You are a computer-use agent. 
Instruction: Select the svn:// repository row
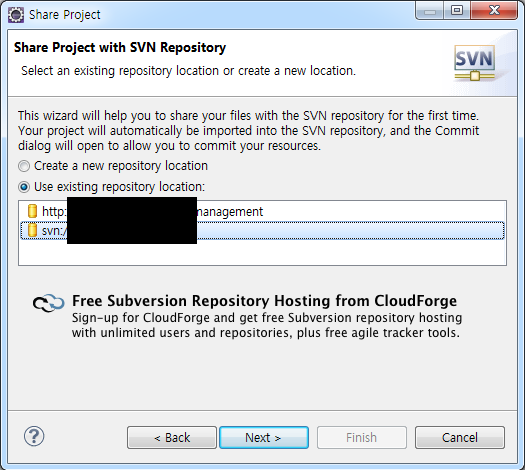click(x=262, y=230)
